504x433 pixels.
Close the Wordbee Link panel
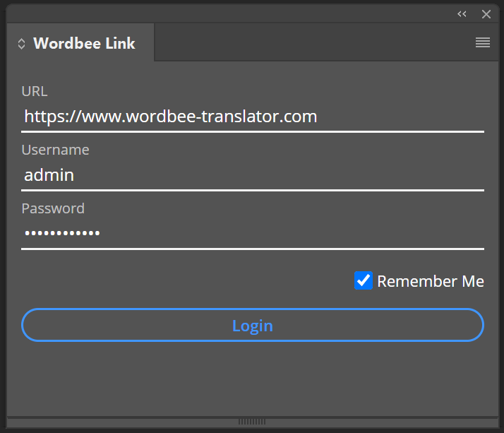(486, 14)
